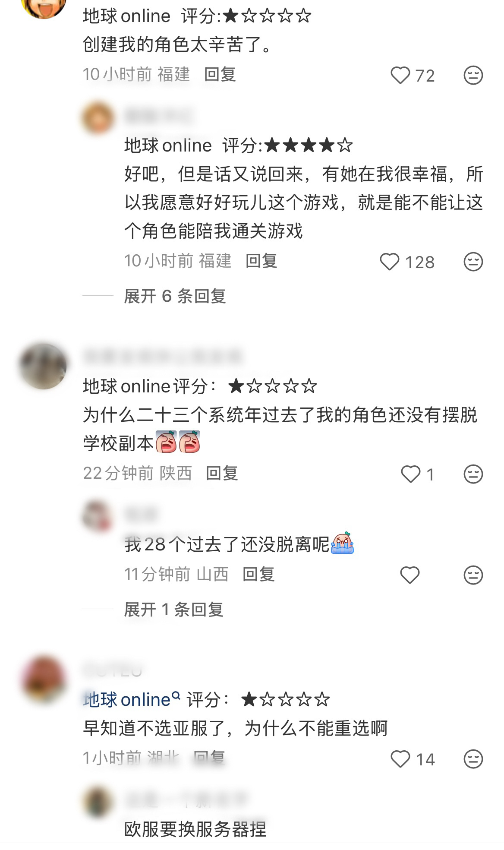Like the Shaanxi comment with 1 like
Viewport: 504px width, 850px height.
point(410,474)
